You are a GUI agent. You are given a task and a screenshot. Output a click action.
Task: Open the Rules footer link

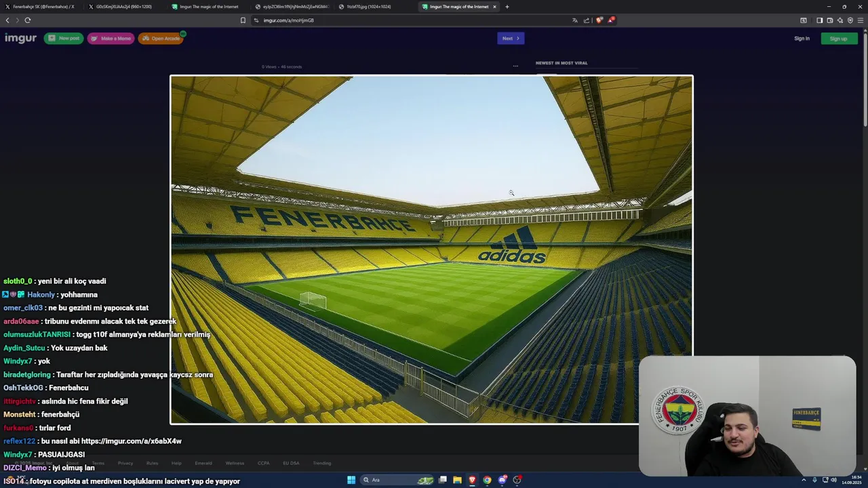pyautogui.click(x=153, y=463)
